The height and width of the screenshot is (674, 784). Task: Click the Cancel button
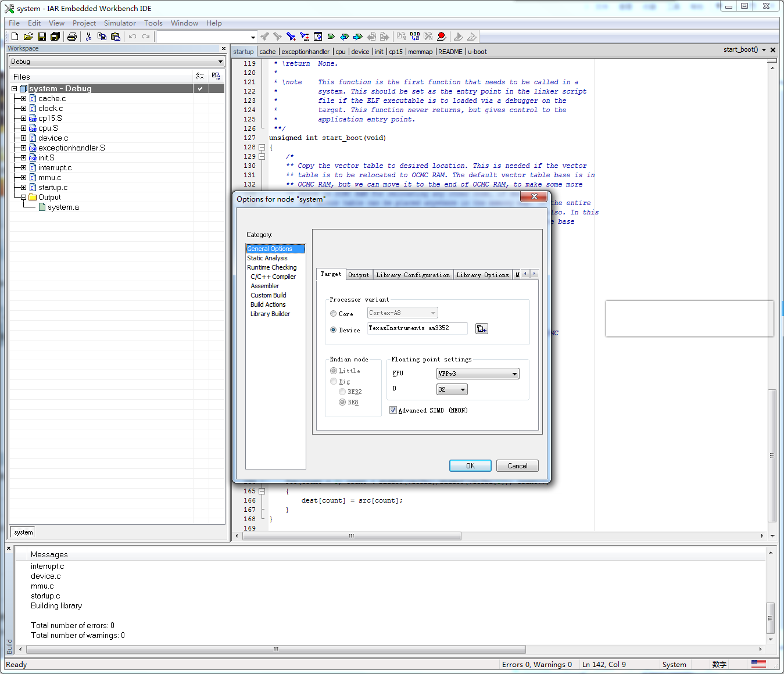[x=517, y=466]
